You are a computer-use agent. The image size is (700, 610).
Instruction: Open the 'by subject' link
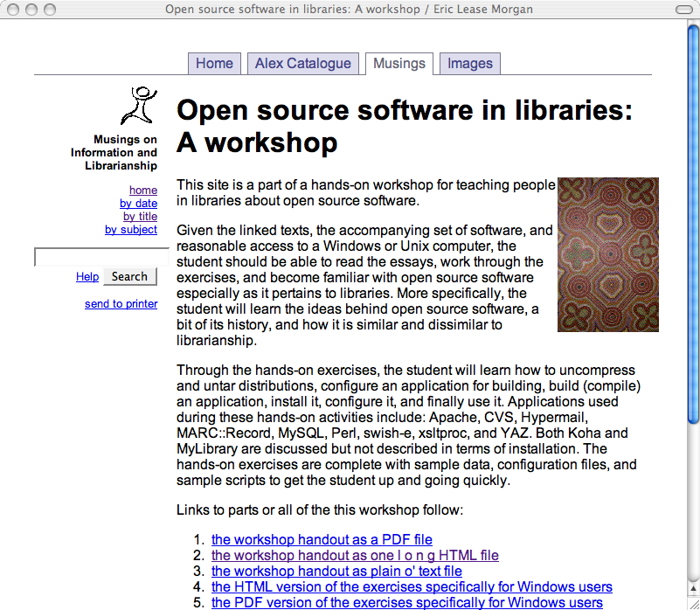point(131,229)
